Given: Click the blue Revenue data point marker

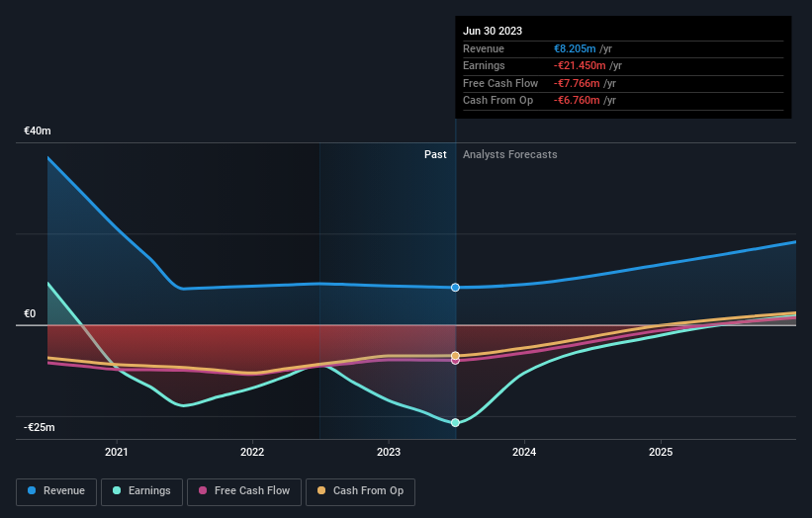Looking at the screenshot, I should pyautogui.click(x=455, y=288).
